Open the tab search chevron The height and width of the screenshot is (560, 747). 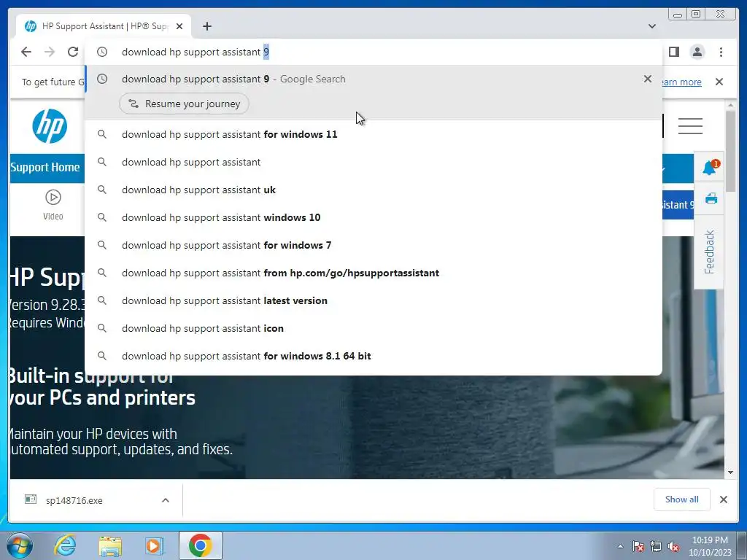pos(652,26)
